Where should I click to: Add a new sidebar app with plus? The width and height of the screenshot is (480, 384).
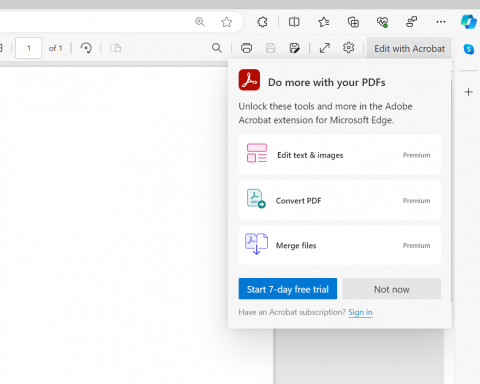click(469, 92)
